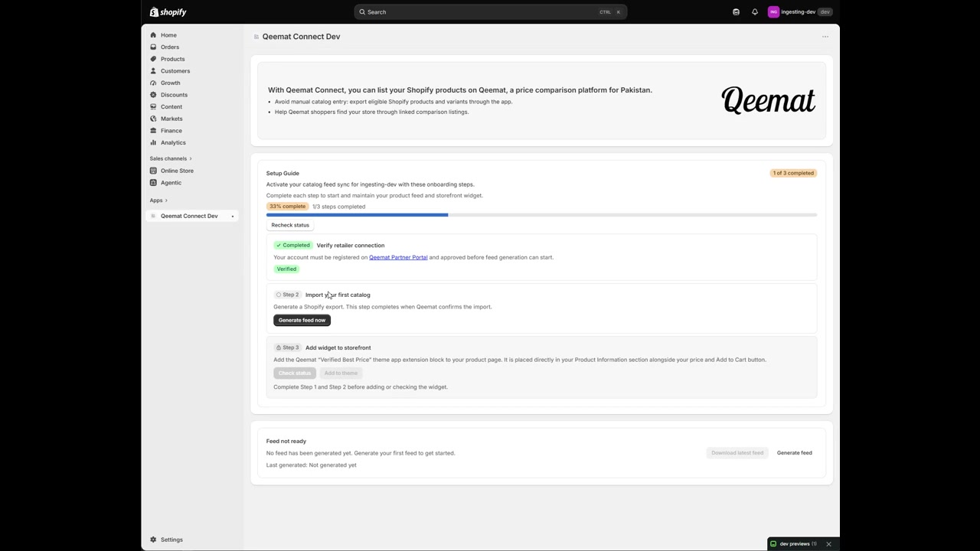
Task: Navigate to Discounts
Action: pos(174,95)
